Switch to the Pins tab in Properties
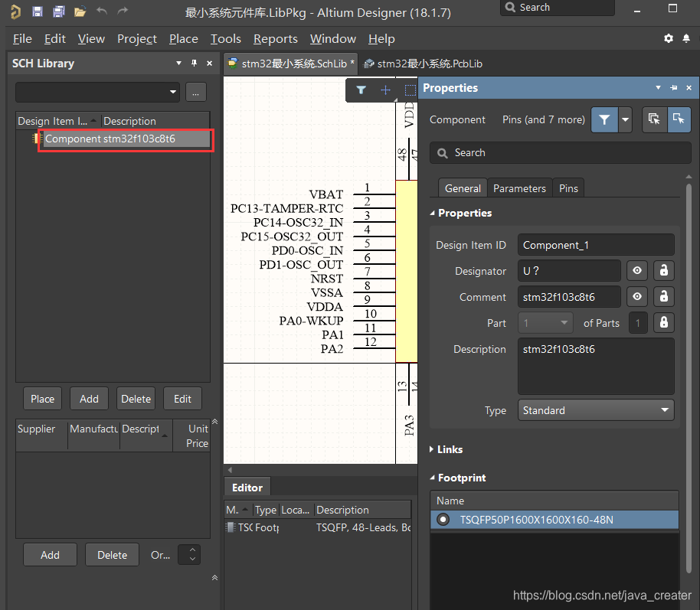The image size is (700, 610). (568, 188)
